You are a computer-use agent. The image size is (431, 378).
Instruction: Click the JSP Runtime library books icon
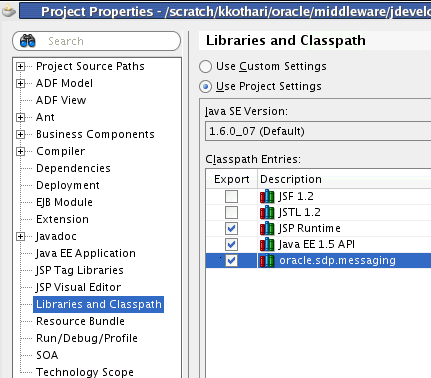point(267,228)
